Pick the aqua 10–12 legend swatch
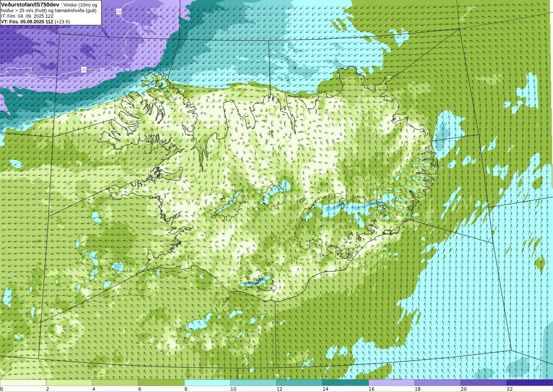The height and width of the screenshot is (392, 553). [x=253, y=383]
